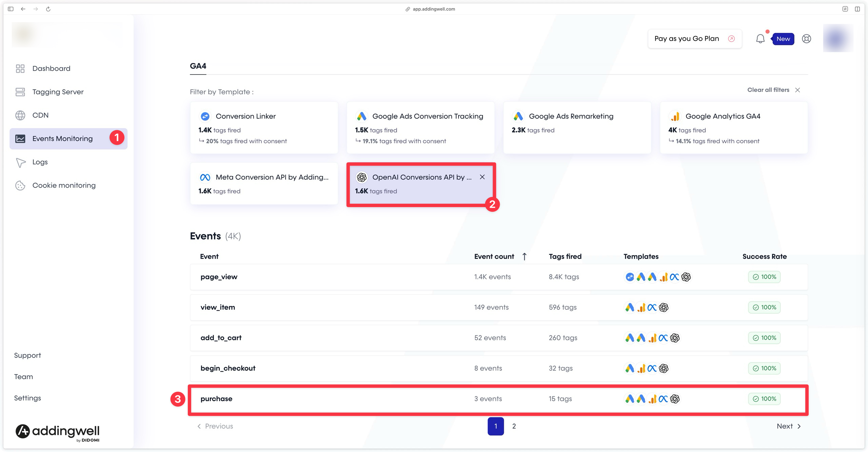The width and height of the screenshot is (868, 452).
Task: Click the Conversion Linker card icon
Action: coord(205,116)
